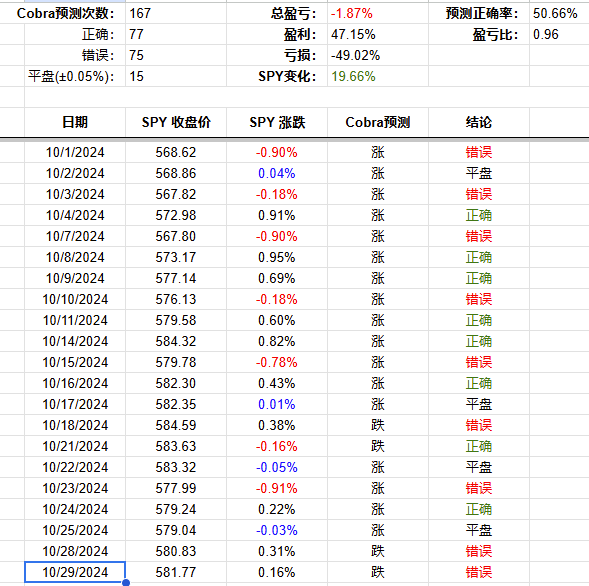Select the 0.95% change cell
Screen dimensions: 589x586
point(277,258)
